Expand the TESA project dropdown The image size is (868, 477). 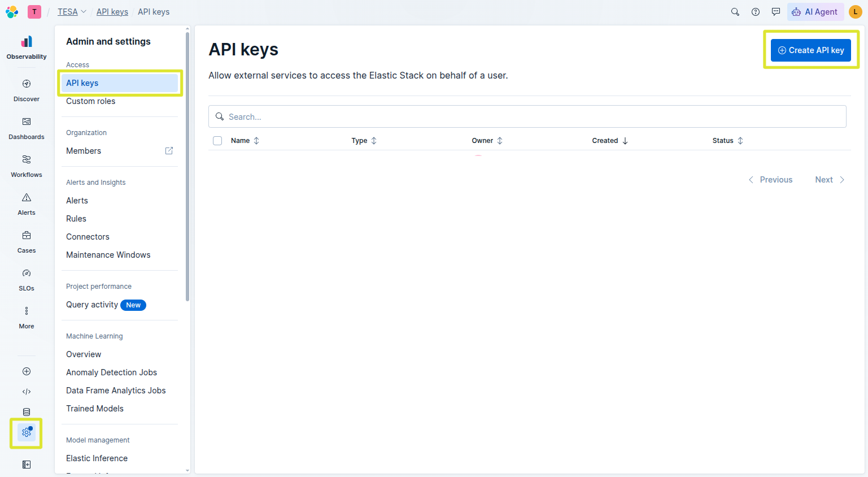pos(72,12)
